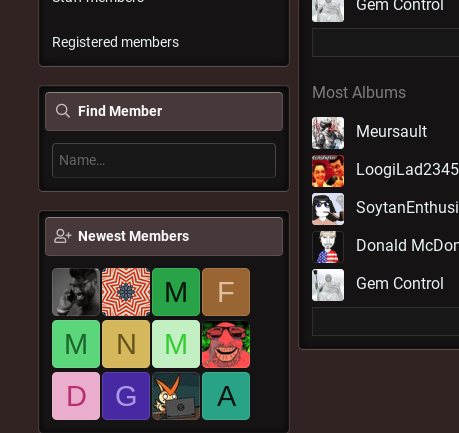Select the purple G avatar
This screenshot has height=433, width=459.
click(x=126, y=396)
